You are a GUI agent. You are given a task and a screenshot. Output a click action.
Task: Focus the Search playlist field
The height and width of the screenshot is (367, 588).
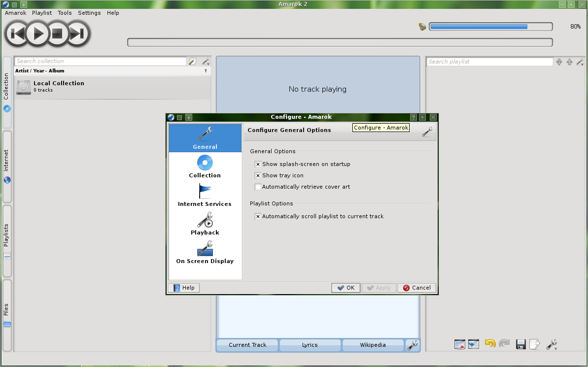pyautogui.click(x=489, y=62)
